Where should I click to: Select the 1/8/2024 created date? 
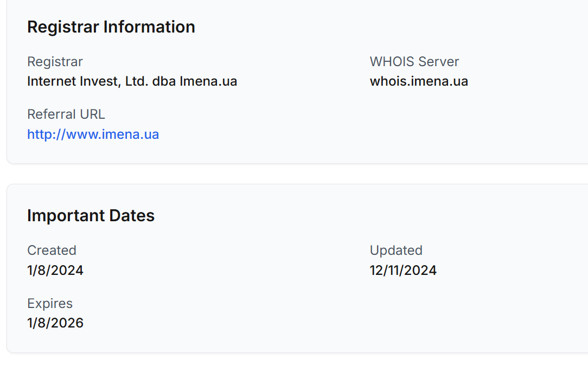[55, 270]
